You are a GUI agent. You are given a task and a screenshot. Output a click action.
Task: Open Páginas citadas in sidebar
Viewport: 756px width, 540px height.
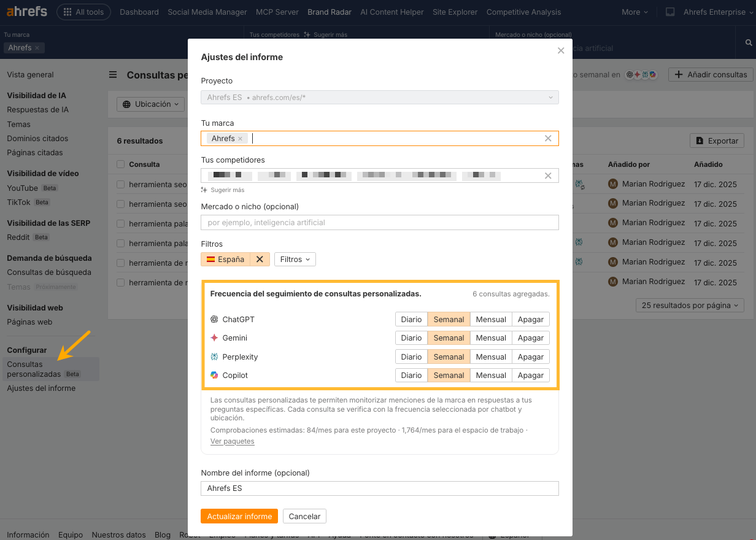tap(35, 153)
